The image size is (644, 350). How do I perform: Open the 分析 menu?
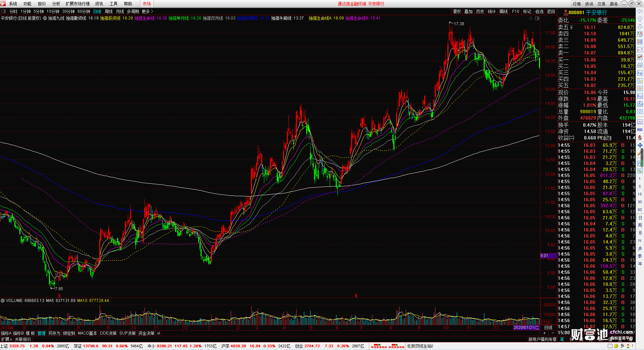[56, 4]
